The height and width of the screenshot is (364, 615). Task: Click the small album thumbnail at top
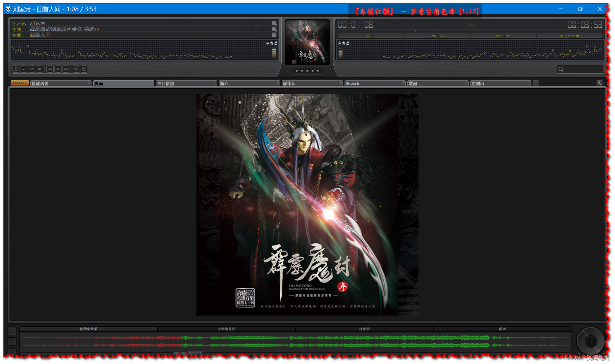(307, 42)
